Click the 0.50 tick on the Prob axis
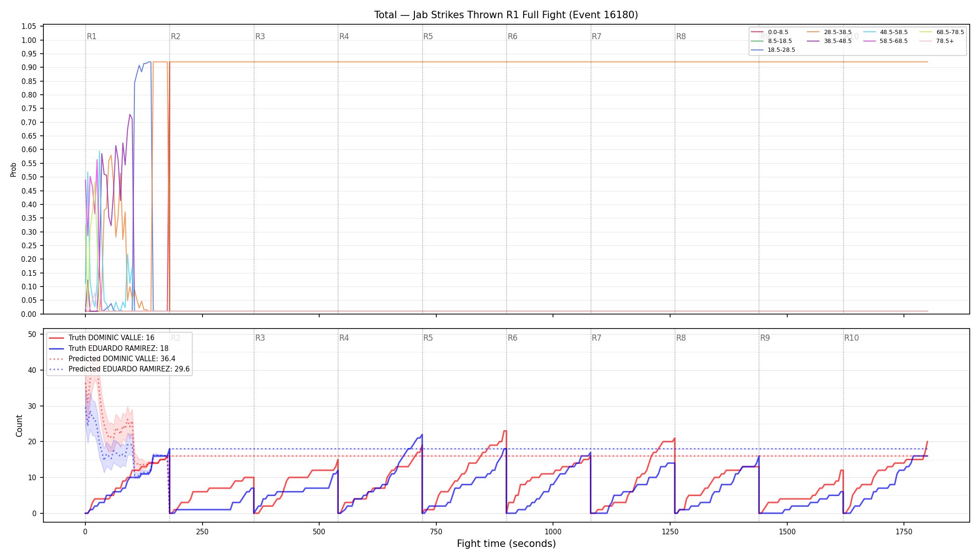This screenshot has height=560, width=980. point(29,177)
